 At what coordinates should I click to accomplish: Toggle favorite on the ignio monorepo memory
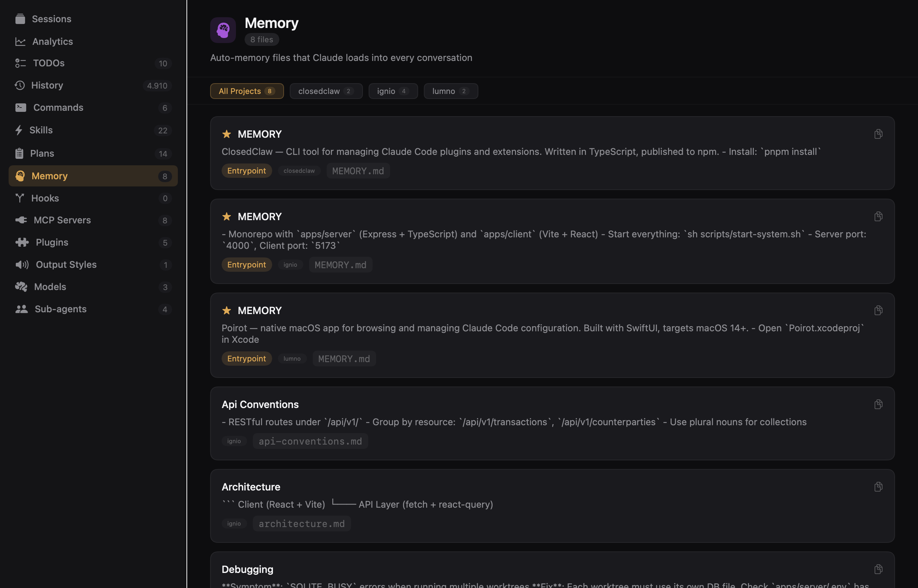pos(227,217)
